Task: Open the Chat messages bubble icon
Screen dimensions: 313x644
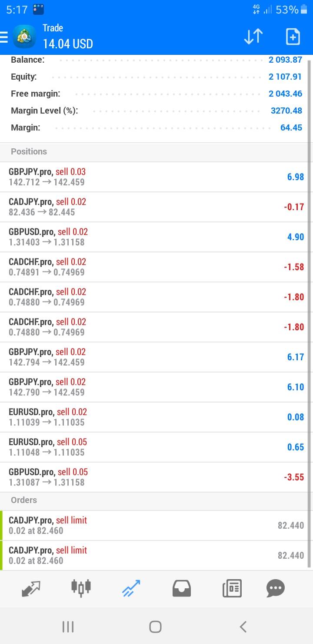Action: click(x=275, y=588)
